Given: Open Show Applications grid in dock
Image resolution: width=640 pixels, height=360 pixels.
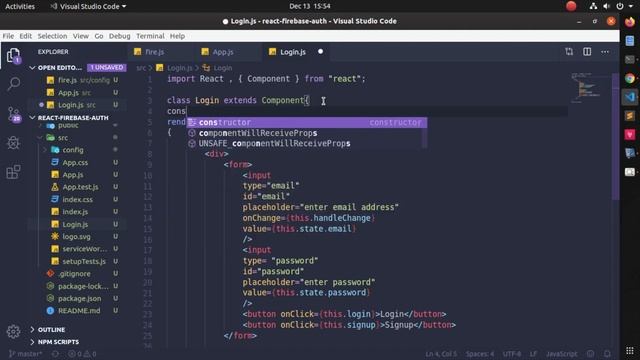Looking at the screenshot, I should coord(630,351).
